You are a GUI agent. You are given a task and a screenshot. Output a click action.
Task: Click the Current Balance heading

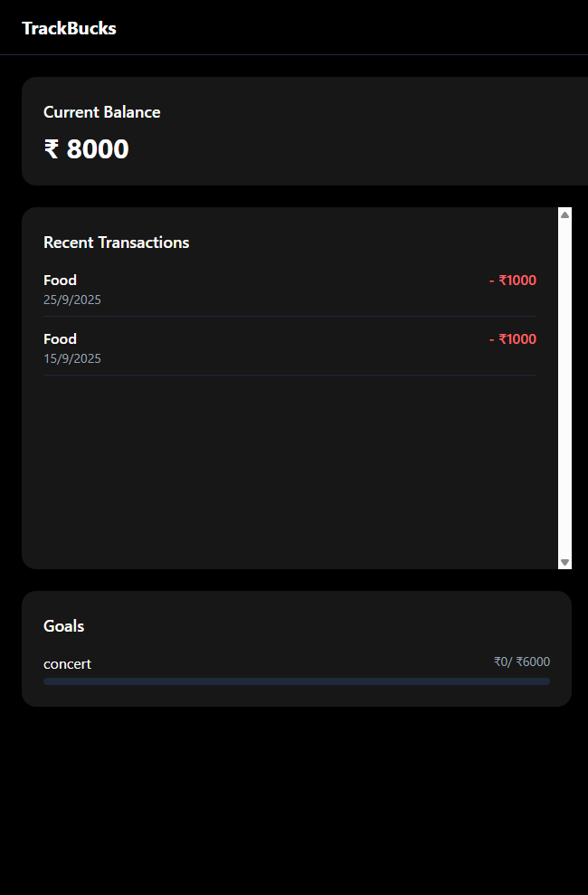click(x=101, y=112)
